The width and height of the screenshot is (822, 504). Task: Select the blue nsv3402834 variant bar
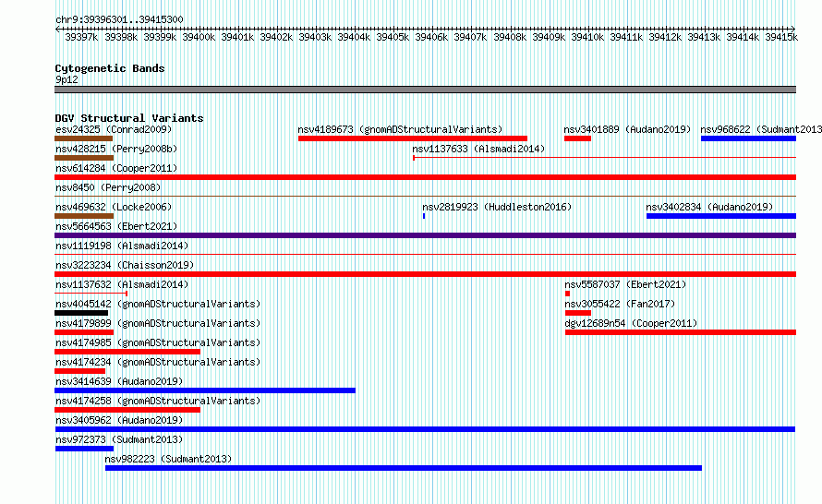[720, 216]
